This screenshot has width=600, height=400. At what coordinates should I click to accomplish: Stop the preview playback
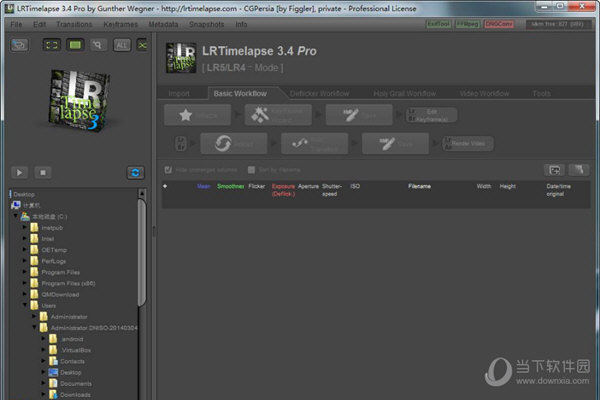click(x=43, y=173)
